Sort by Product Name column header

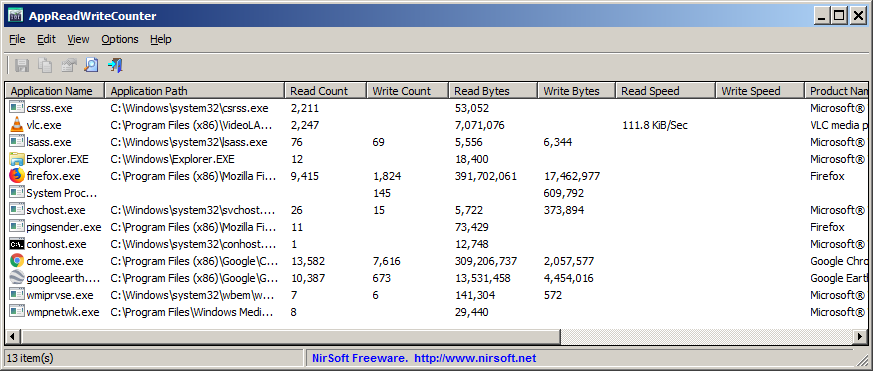(x=836, y=91)
